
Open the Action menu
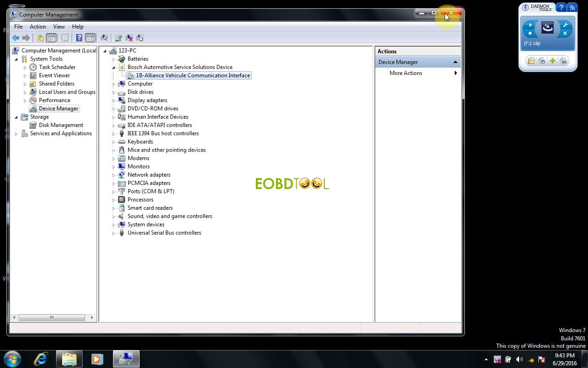click(38, 26)
